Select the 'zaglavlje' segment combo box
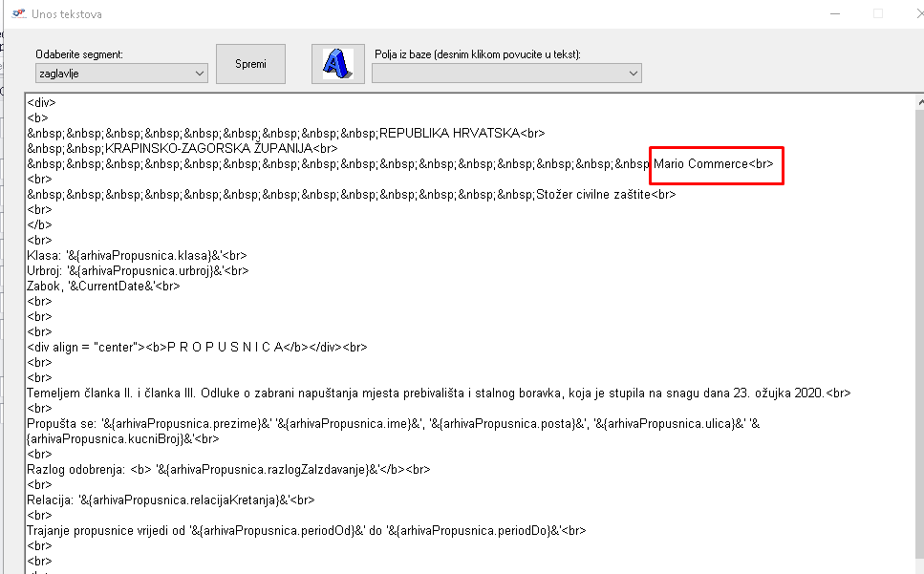924x574 pixels. coord(113,74)
